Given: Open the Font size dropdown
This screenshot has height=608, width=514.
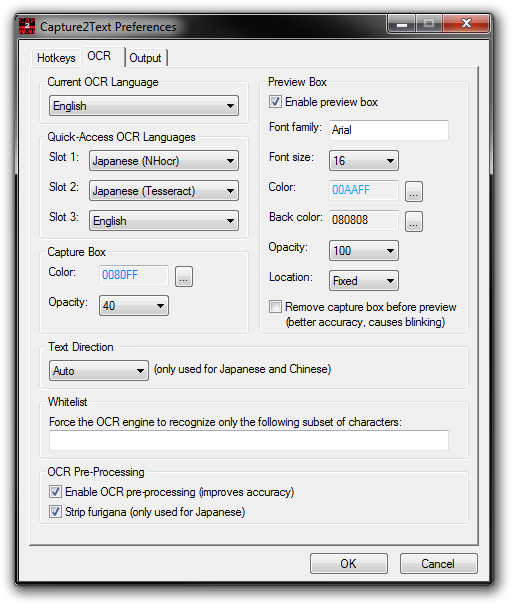Looking at the screenshot, I should tap(364, 161).
